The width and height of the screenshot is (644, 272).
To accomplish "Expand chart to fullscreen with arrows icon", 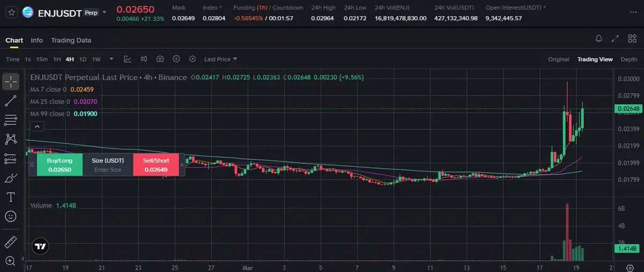I will pyautogui.click(x=615, y=39).
